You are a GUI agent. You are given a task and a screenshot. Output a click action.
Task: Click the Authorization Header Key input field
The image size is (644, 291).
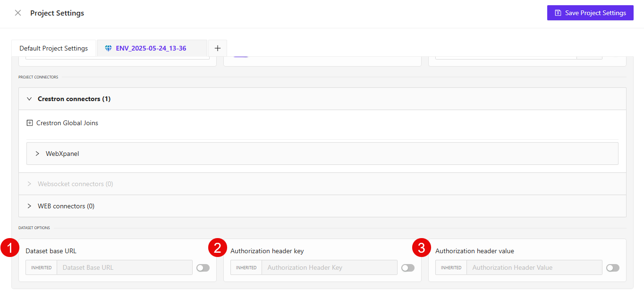pos(330,267)
